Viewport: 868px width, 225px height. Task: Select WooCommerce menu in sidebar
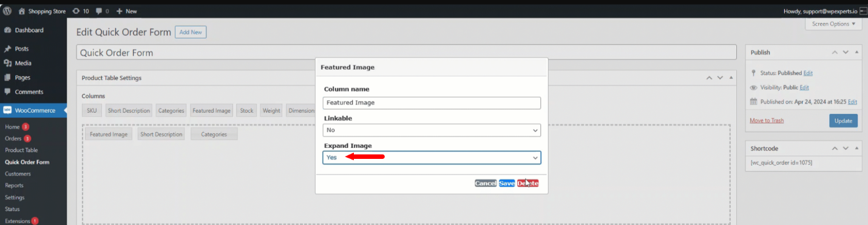(33, 110)
